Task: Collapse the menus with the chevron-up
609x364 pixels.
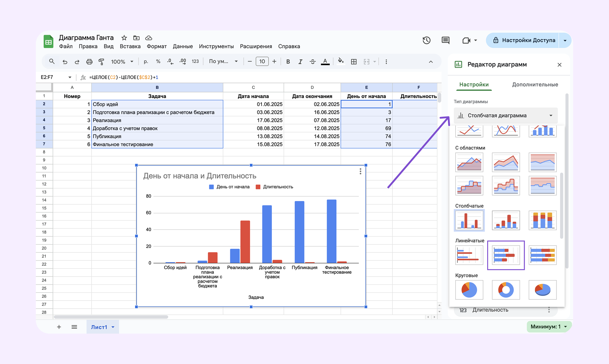Action: pyautogui.click(x=431, y=62)
